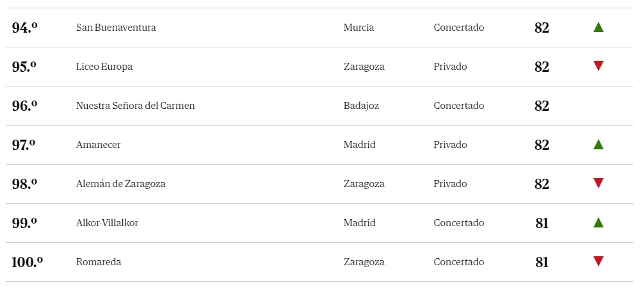Click Badajoz in the province column
Viewport: 644px width, 287px height.
coord(362,106)
